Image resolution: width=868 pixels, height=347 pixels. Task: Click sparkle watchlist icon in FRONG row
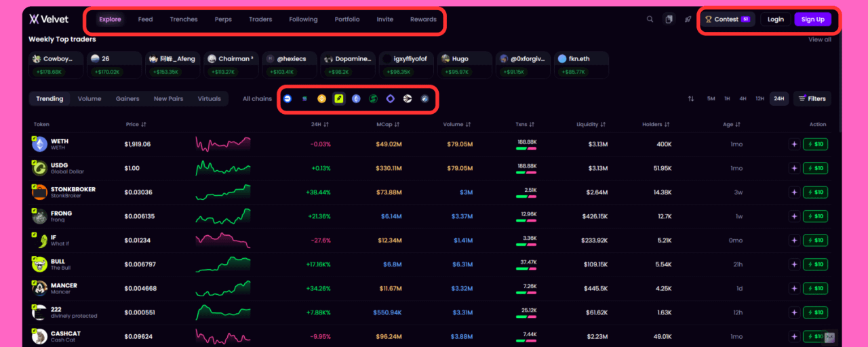pyautogui.click(x=794, y=216)
